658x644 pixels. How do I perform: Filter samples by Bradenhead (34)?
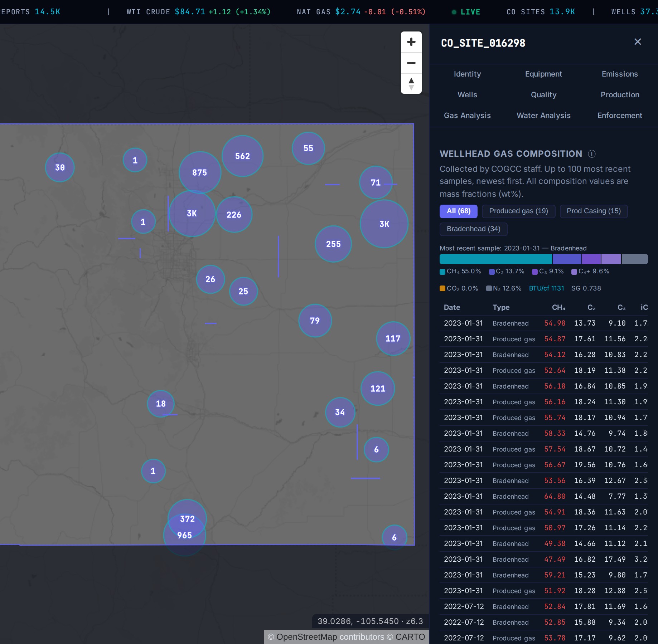tap(473, 229)
